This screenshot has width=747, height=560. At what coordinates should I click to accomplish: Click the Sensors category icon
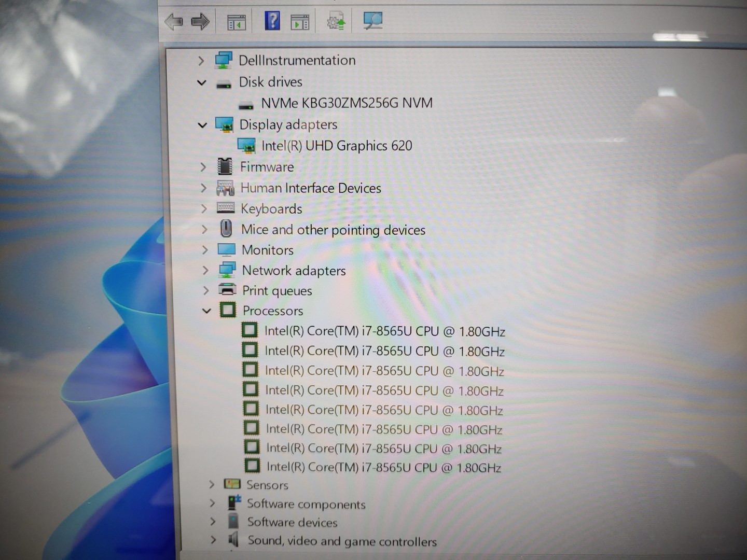click(232, 484)
